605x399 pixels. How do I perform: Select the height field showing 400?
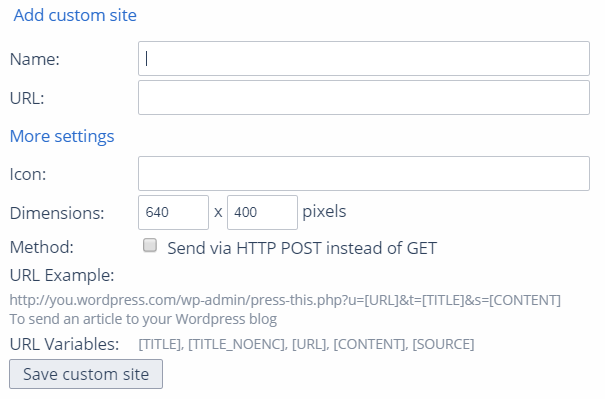pos(262,213)
